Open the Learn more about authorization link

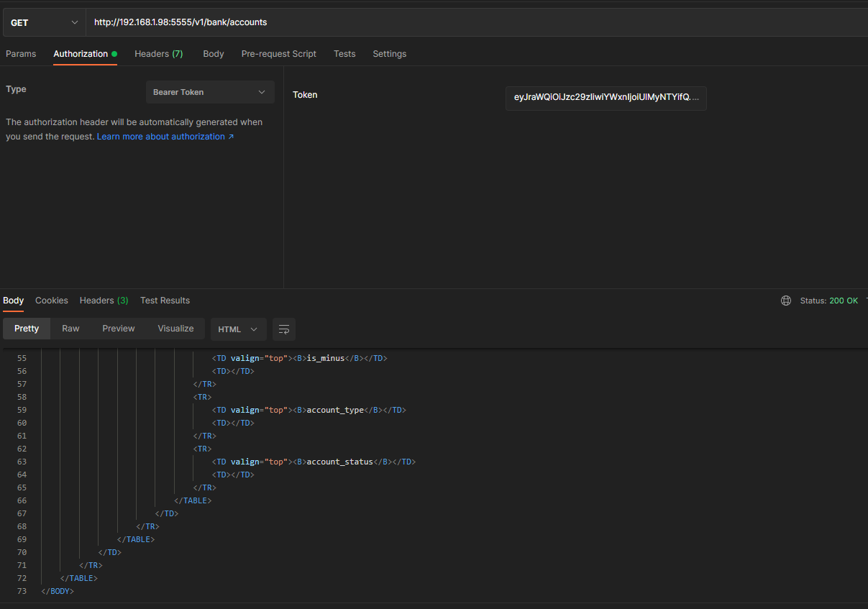coord(165,137)
